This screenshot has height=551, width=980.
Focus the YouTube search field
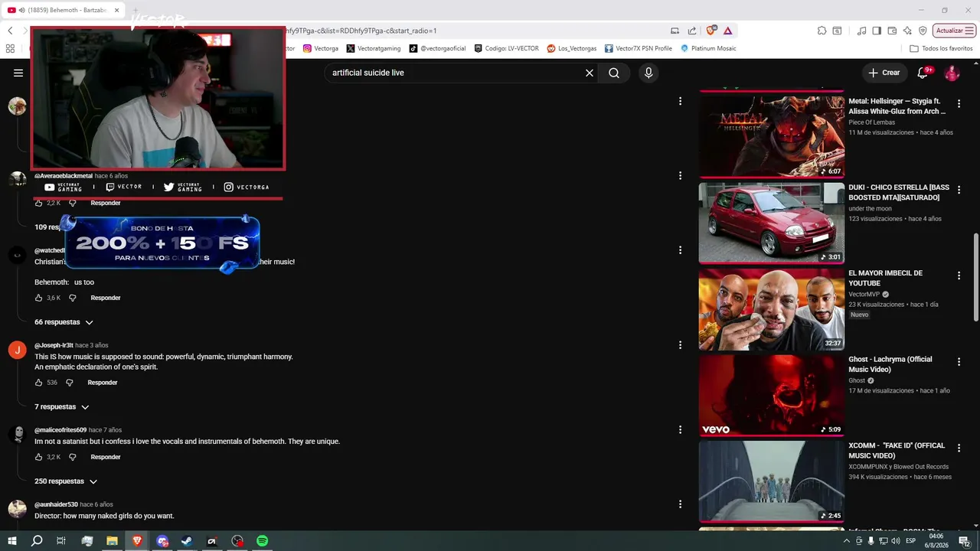tap(454, 73)
